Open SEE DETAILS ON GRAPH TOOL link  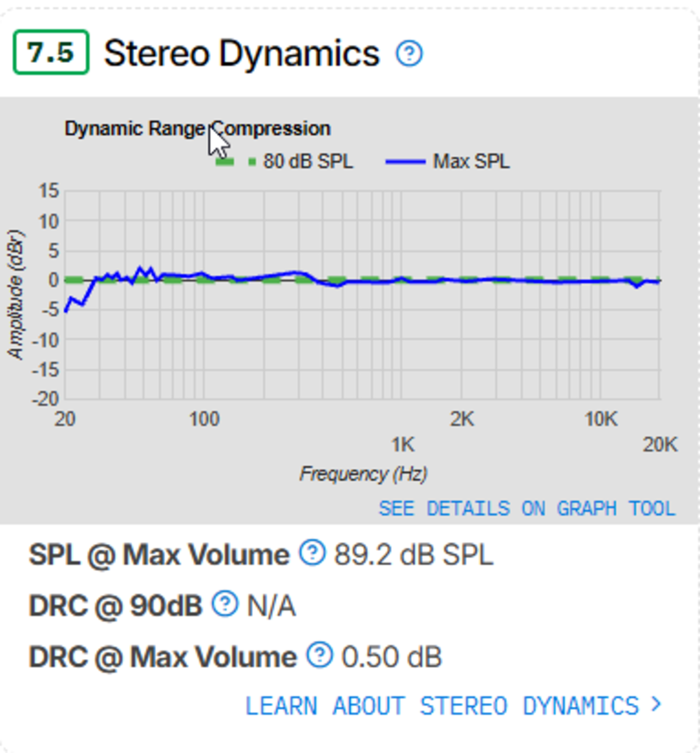point(527,508)
